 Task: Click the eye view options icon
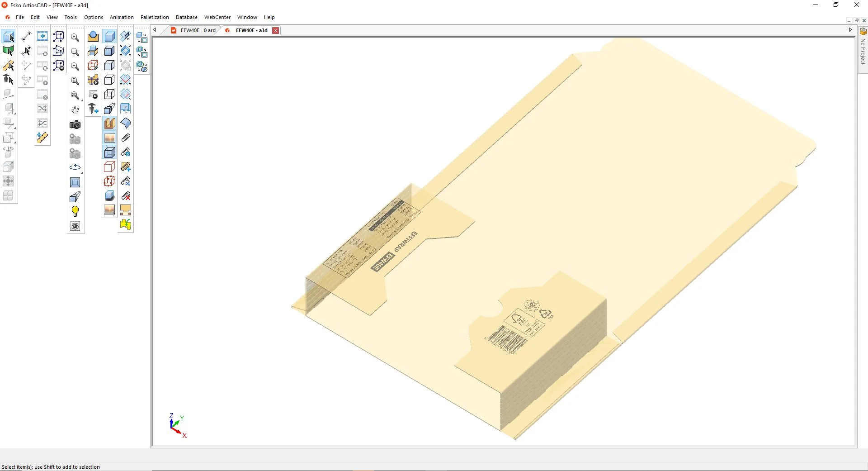[x=75, y=226]
